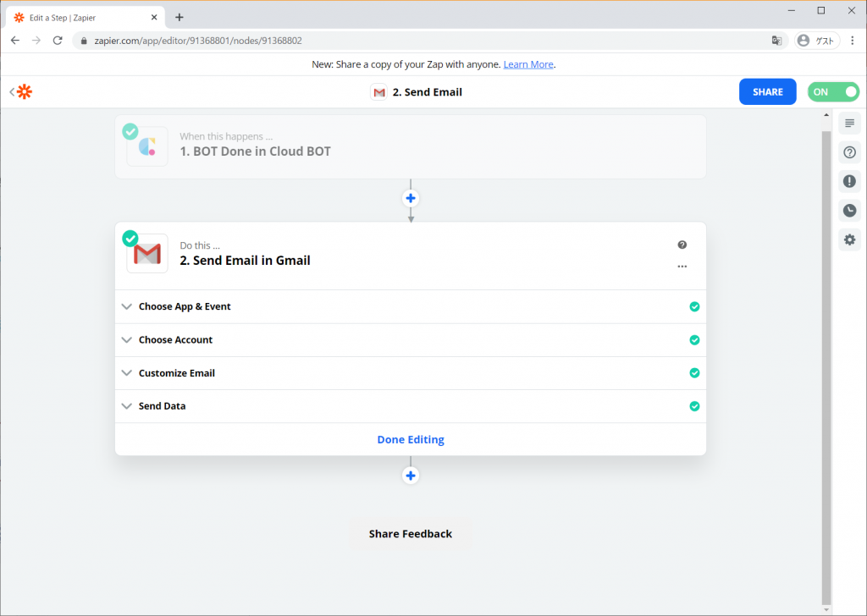
Task: Open the Zap outline notes icon in sidebar
Action: click(x=849, y=124)
